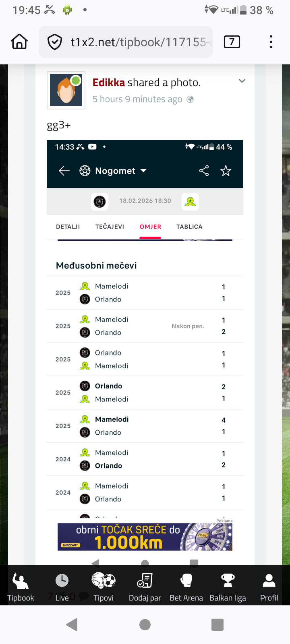
Task: View Edikka's avatar picture
Action: 66,90
